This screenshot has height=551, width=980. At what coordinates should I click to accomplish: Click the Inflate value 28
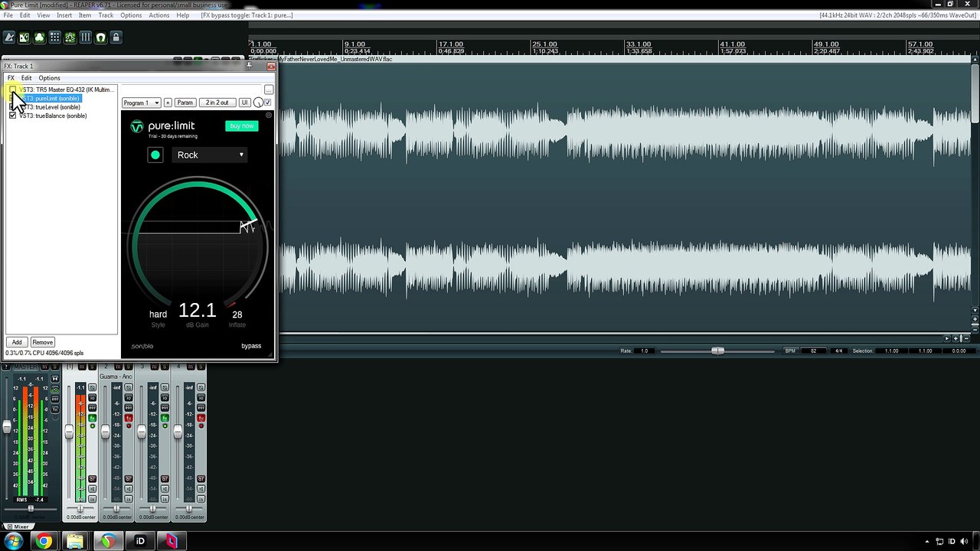(x=237, y=315)
